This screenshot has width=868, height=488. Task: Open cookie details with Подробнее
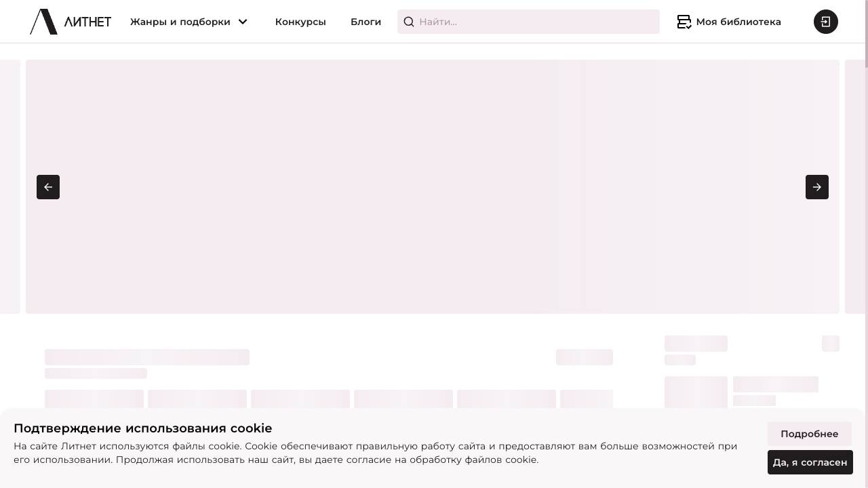(x=810, y=434)
